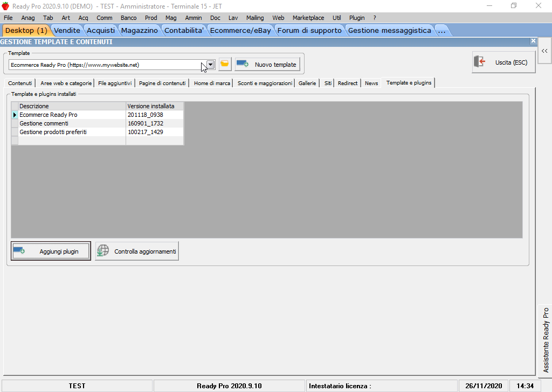Screen dimensions: 552x392
Task: Open the Tab menu
Action: [48, 18]
